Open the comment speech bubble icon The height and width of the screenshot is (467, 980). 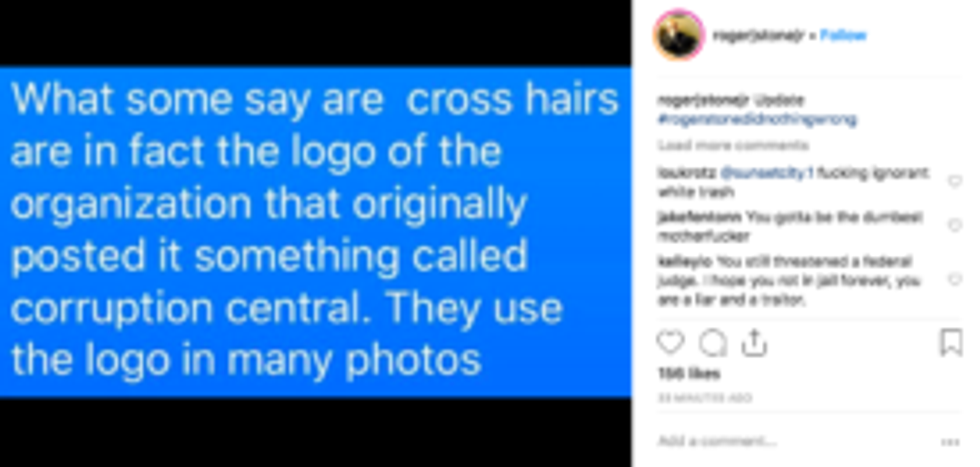[x=712, y=343]
